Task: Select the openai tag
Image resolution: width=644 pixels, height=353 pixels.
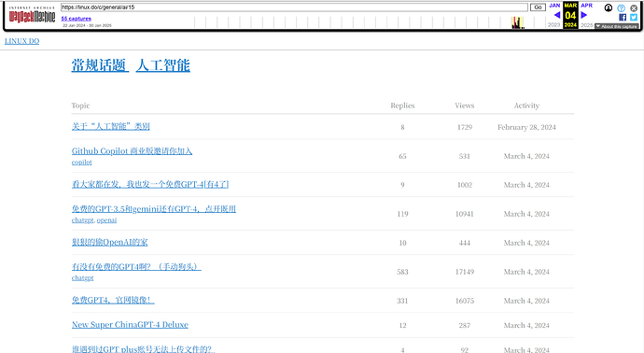Action: [x=106, y=220]
